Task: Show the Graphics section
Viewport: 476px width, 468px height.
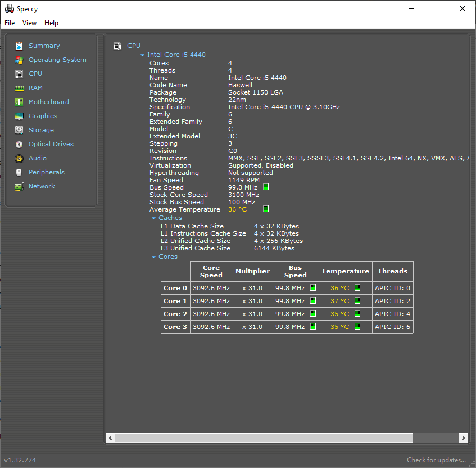Action: pyautogui.click(x=43, y=116)
